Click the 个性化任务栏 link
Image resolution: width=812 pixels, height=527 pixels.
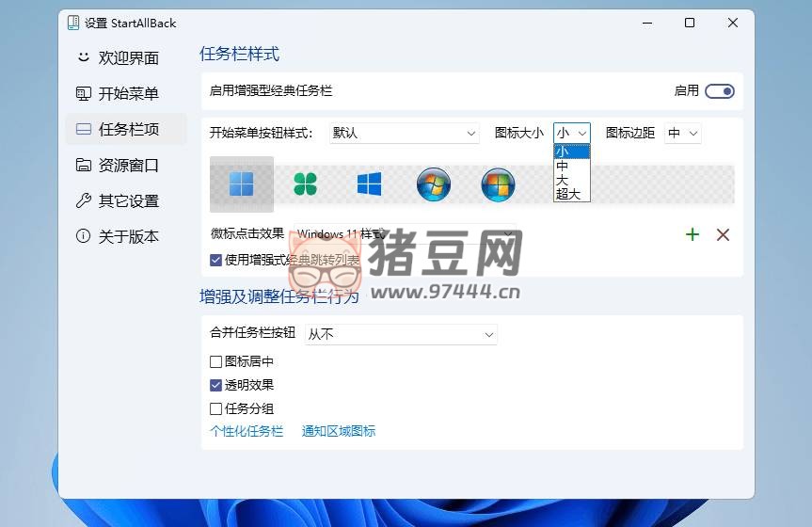coord(247,431)
